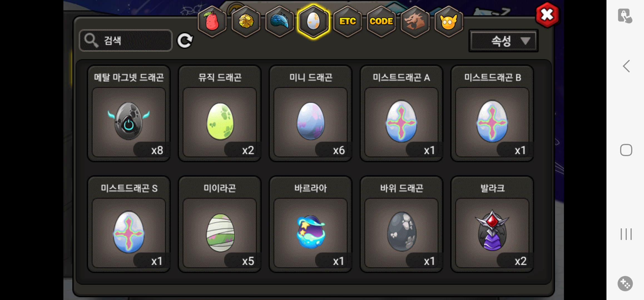
Task: Open the ETC items tab
Action: 347,21
